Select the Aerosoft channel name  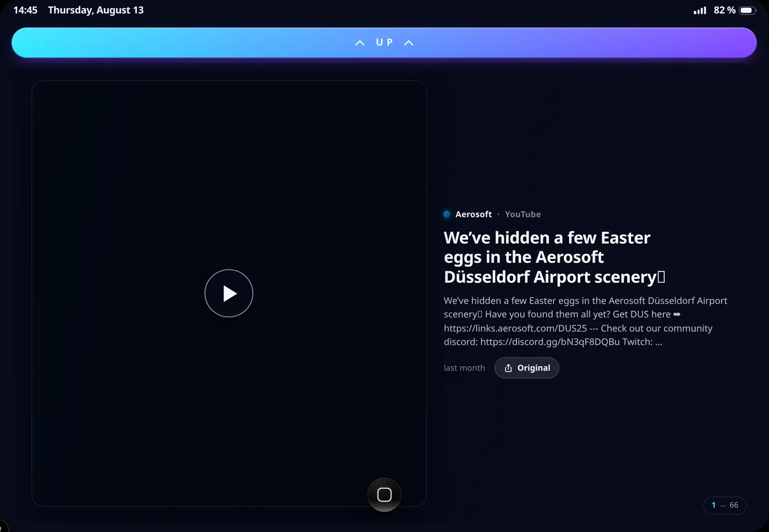[473, 214]
